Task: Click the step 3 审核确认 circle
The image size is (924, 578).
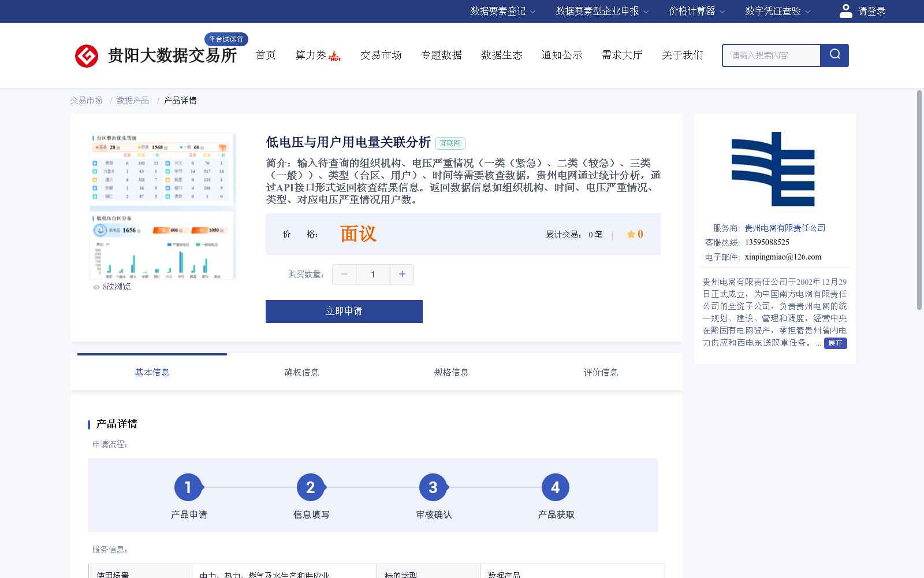Action: 433,487
